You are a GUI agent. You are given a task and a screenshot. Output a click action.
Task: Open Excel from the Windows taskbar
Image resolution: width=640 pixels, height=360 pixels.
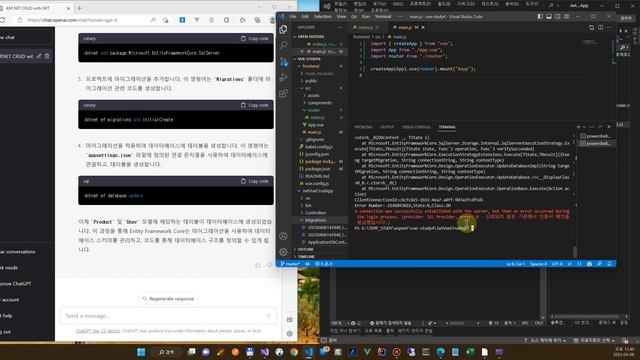tap(470, 352)
